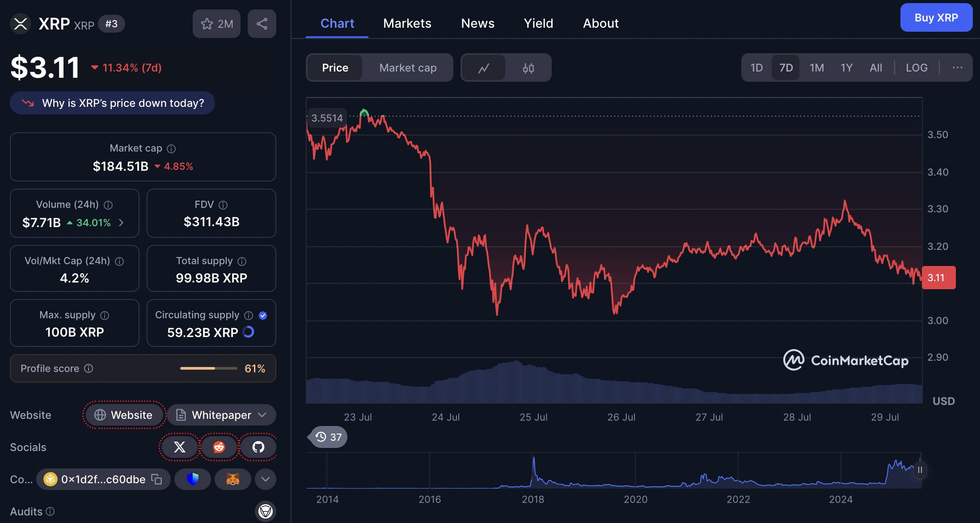Click the current price 3.11 axis tag
980x523 pixels.
click(x=938, y=278)
